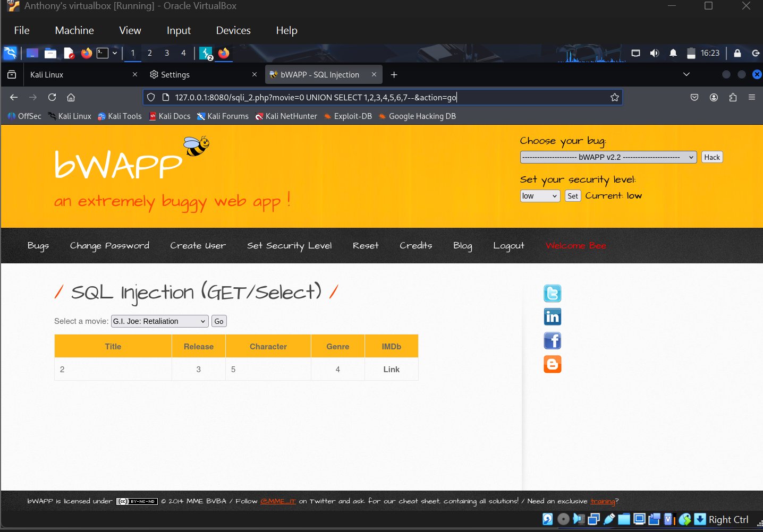Click the Change Password nav link
Viewport: 763px width, 532px height.
(x=109, y=245)
